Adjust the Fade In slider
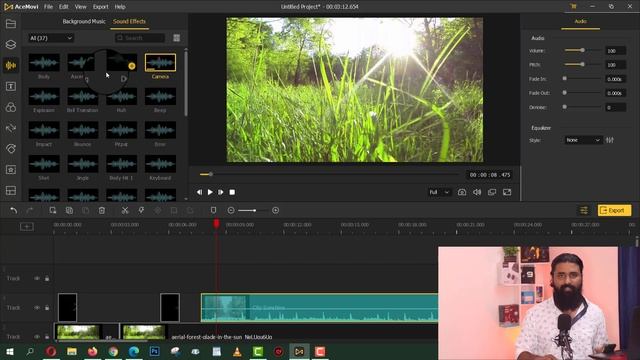Screen dimensions: 640x360 (582, 78)
